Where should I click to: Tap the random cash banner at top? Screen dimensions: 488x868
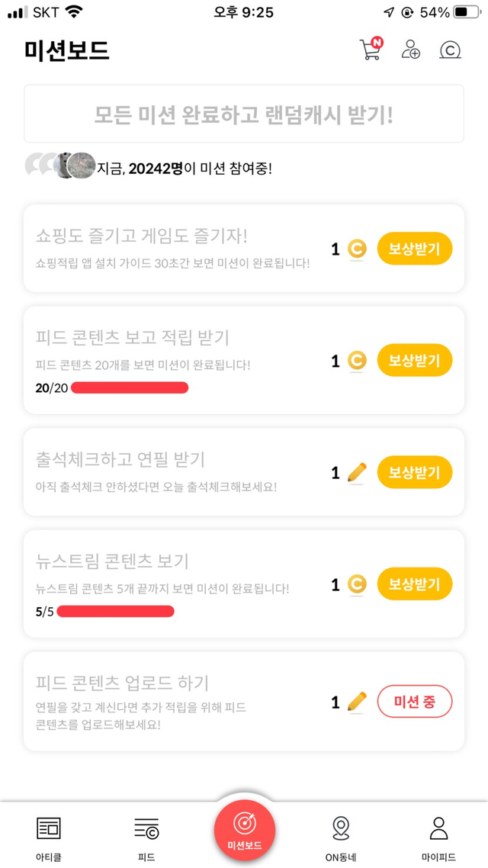click(x=244, y=114)
